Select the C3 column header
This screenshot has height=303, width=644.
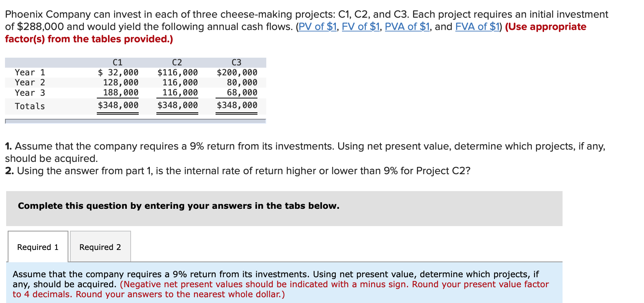click(x=236, y=62)
